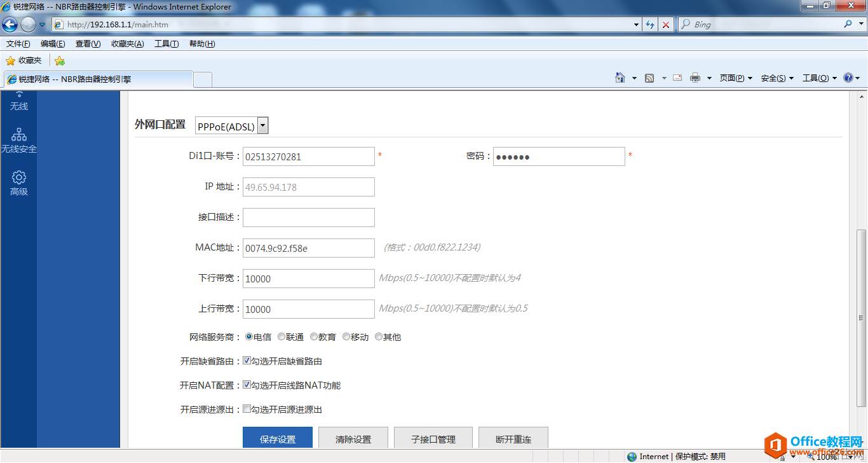Open the 工具(O) command bar menu
Image resolution: width=868 pixels, height=463 pixels.
pyautogui.click(x=820, y=78)
